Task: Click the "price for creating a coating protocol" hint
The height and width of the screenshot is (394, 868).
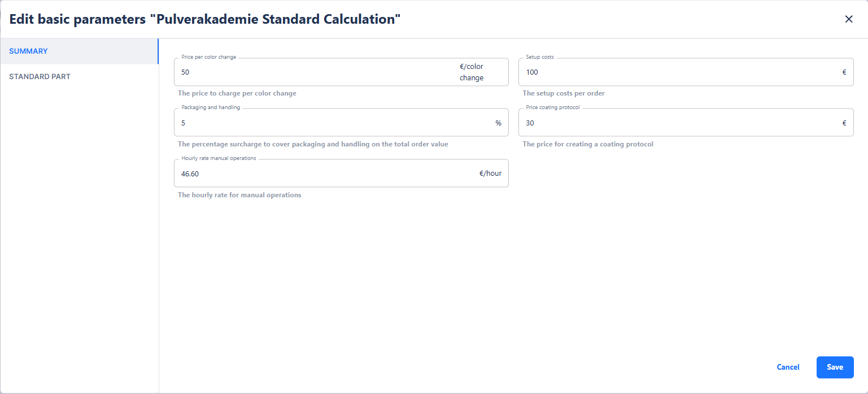Action: [x=588, y=144]
